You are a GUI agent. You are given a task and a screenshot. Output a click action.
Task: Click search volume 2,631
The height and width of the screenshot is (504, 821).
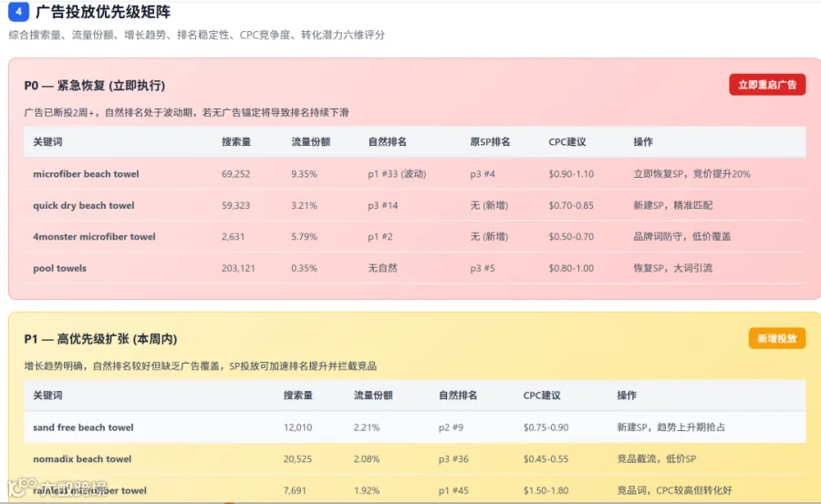(233, 237)
